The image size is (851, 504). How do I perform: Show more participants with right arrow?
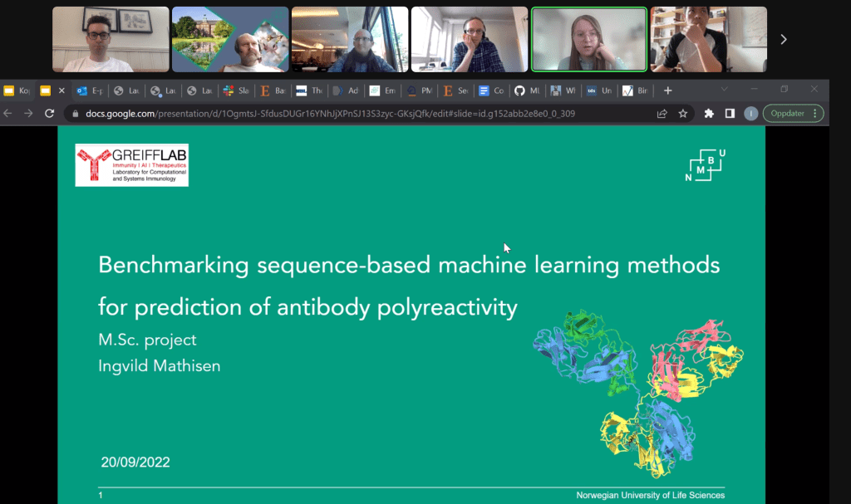pyautogui.click(x=783, y=39)
